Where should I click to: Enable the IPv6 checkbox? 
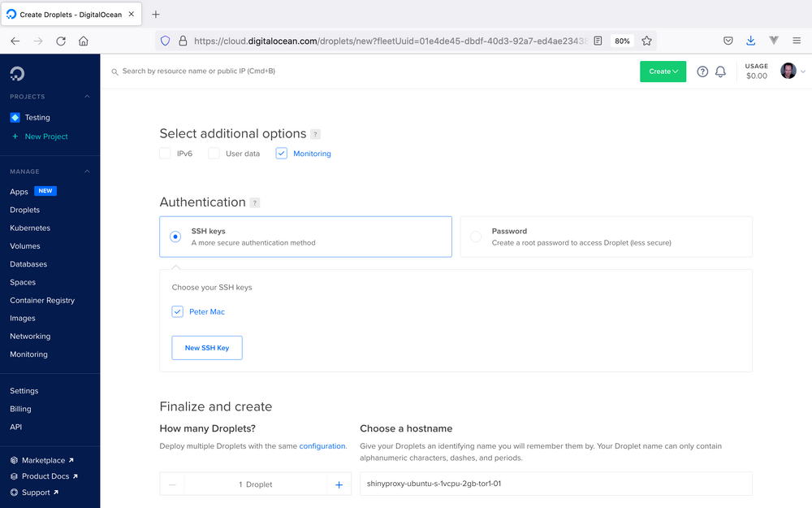[165, 153]
